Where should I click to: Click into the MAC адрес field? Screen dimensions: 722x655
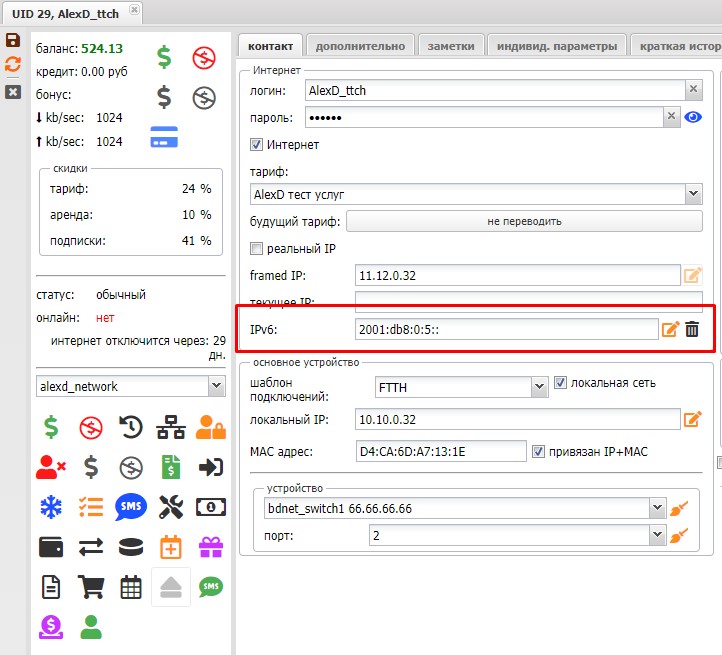click(440, 452)
